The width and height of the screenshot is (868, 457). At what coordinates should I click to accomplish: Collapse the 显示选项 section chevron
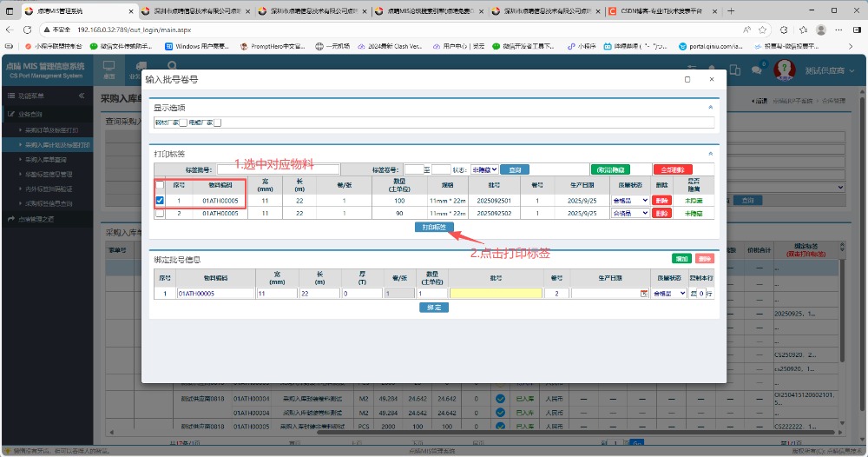[710, 108]
